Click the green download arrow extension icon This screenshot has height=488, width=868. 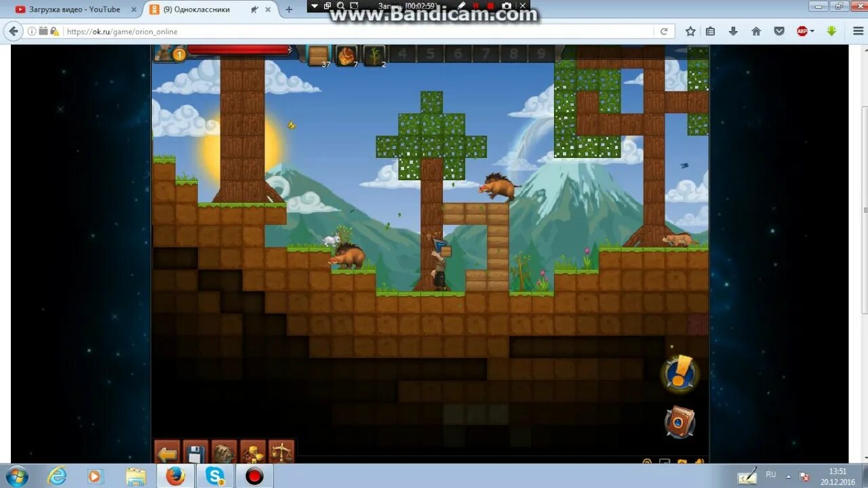point(831,31)
